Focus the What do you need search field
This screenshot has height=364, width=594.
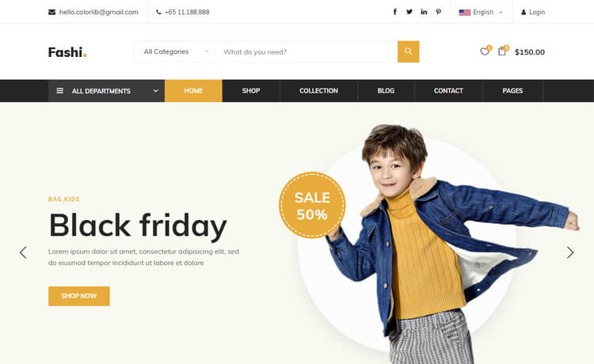306,52
